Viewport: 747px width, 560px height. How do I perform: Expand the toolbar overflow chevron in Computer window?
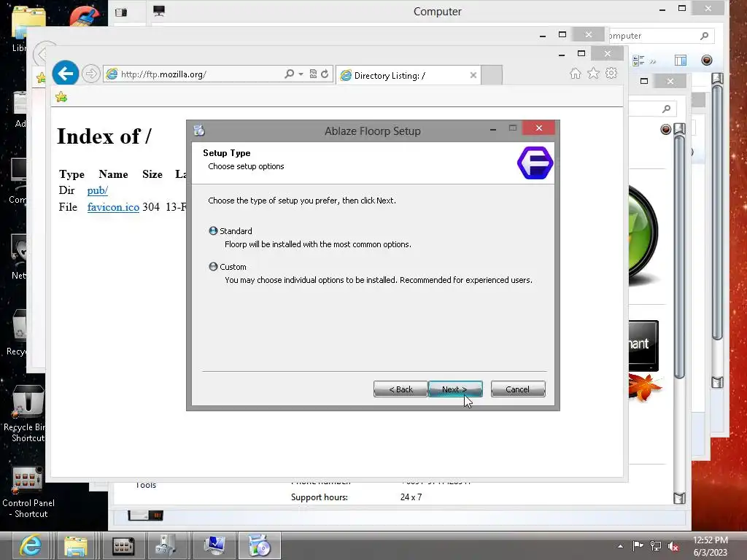tap(653, 61)
